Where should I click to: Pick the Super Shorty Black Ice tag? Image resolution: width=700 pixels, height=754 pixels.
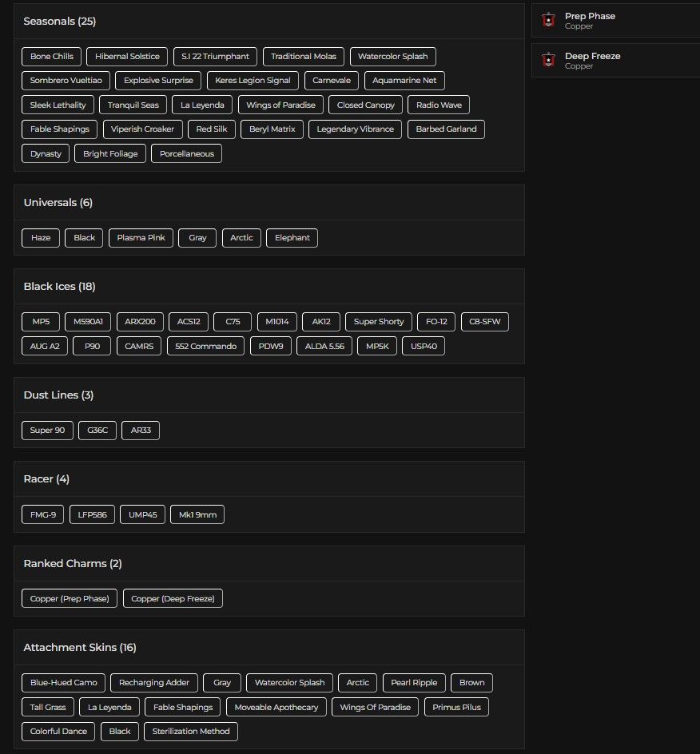[x=379, y=322]
